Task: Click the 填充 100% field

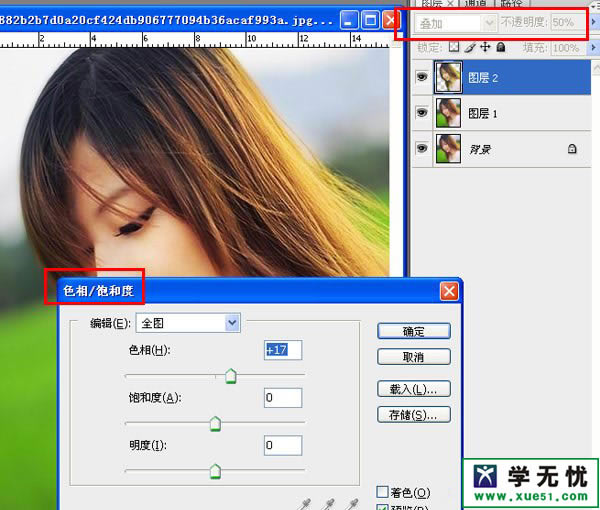Action: point(569,48)
